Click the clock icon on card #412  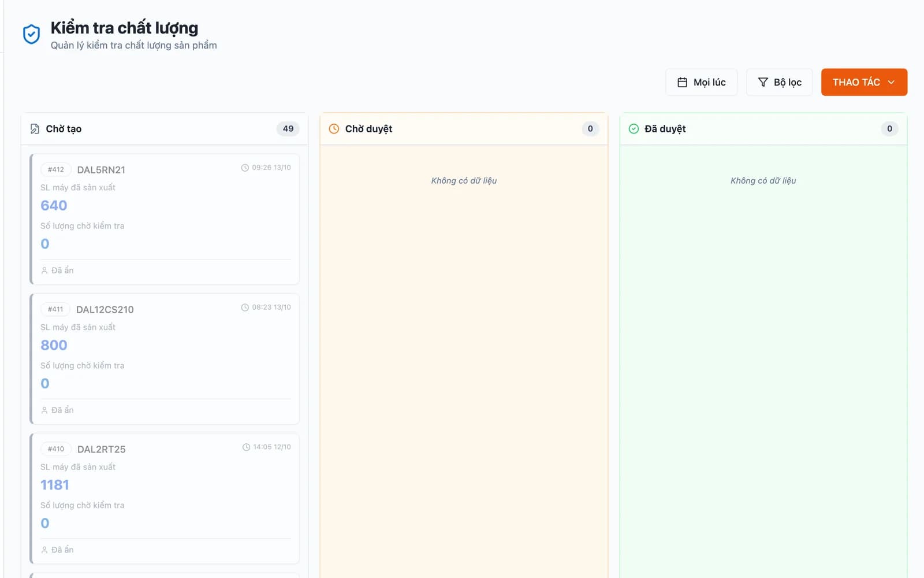pyautogui.click(x=245, y=168)
